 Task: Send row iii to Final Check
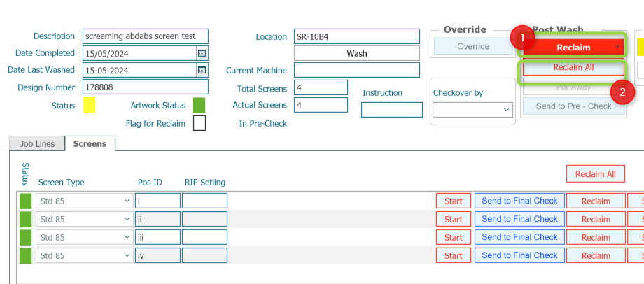[519, 237]
